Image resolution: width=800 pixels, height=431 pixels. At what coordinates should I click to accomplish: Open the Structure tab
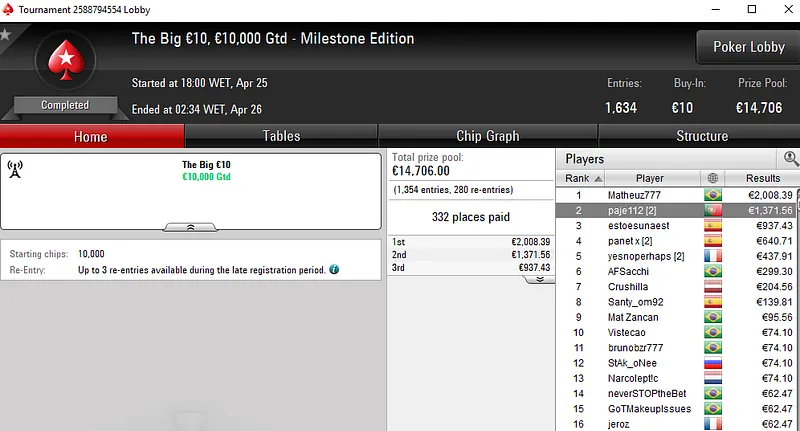[x=702, y=136]
